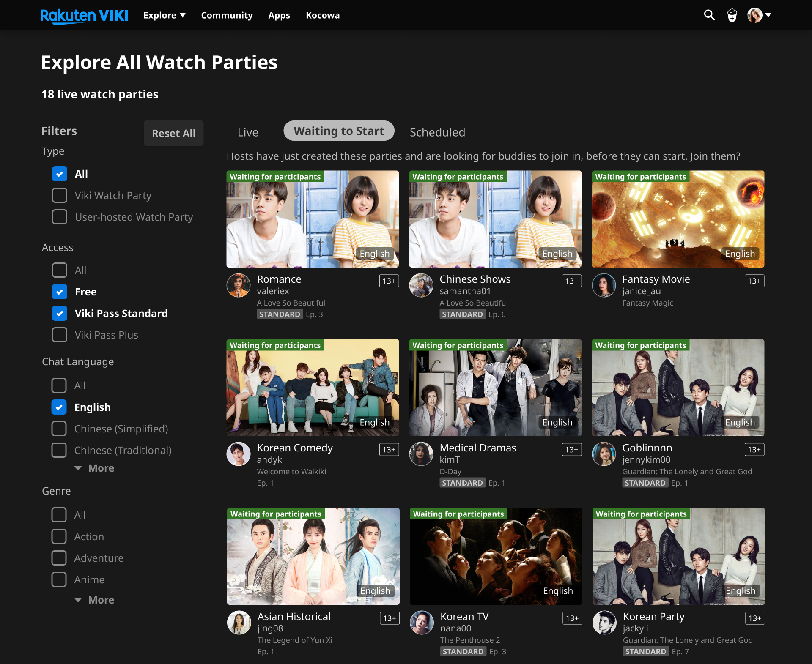The width and height of the screenshot is (812, 664).
Task: Enable the Viki Watch Party type checkbox
Action: pos(60,195)
